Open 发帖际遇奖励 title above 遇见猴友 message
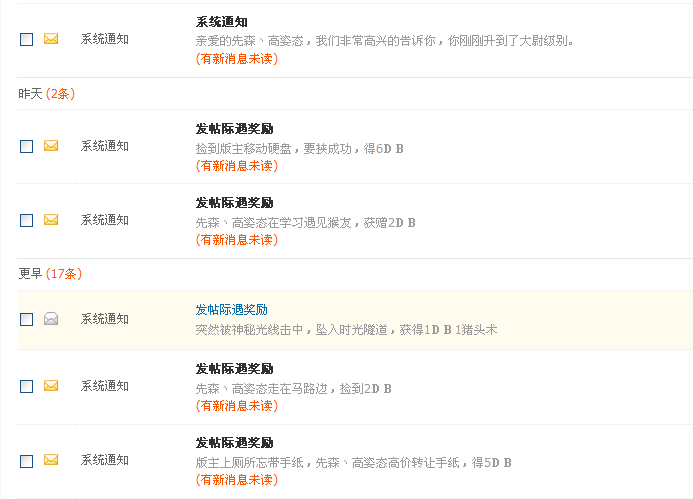This screenshot has height=499, width=693. (234, 203)
